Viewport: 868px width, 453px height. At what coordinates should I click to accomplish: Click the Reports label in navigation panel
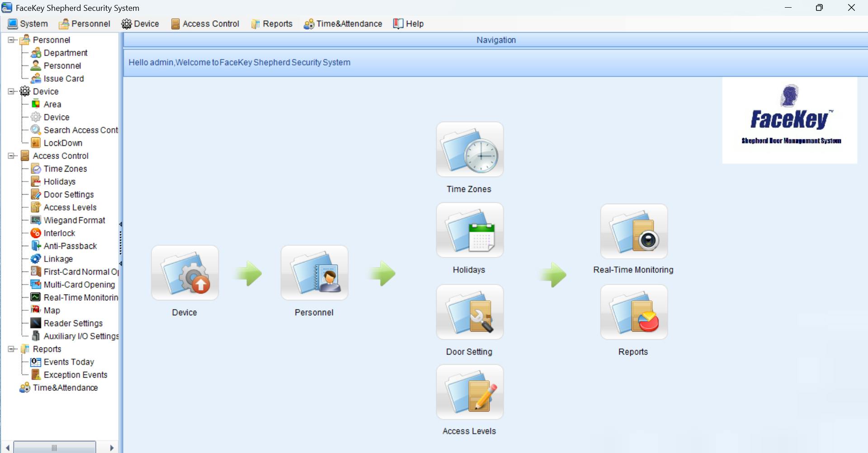[633, 352]
